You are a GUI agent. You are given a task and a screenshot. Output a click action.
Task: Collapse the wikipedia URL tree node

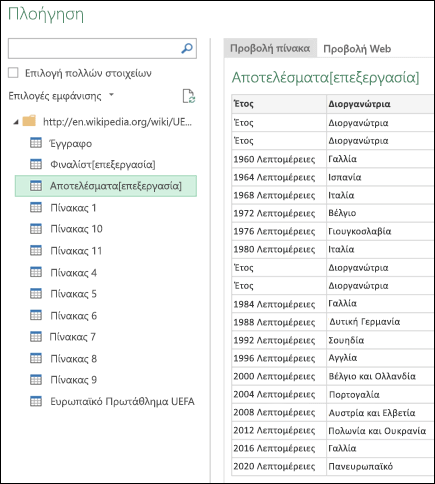coord(16,122)
